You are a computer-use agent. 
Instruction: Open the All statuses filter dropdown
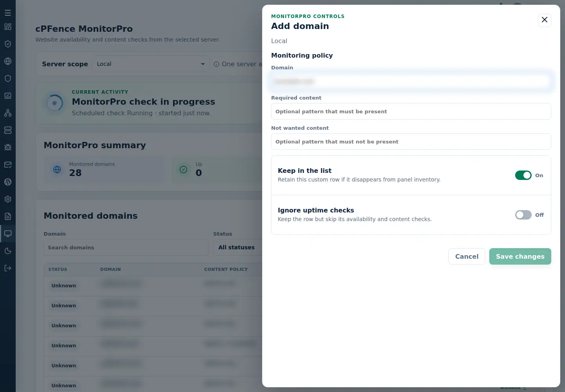[x=238, y=247]
